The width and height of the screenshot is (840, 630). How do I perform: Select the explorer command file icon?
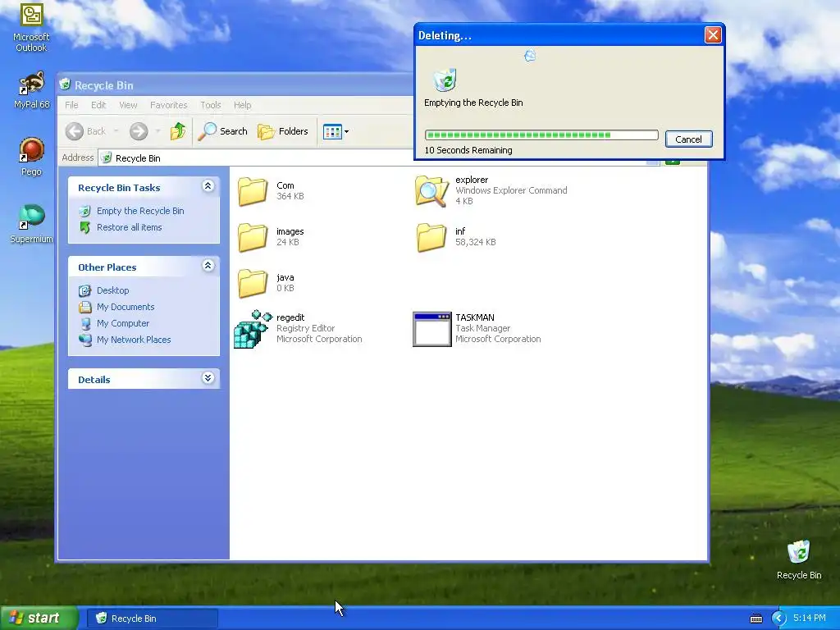431,190
